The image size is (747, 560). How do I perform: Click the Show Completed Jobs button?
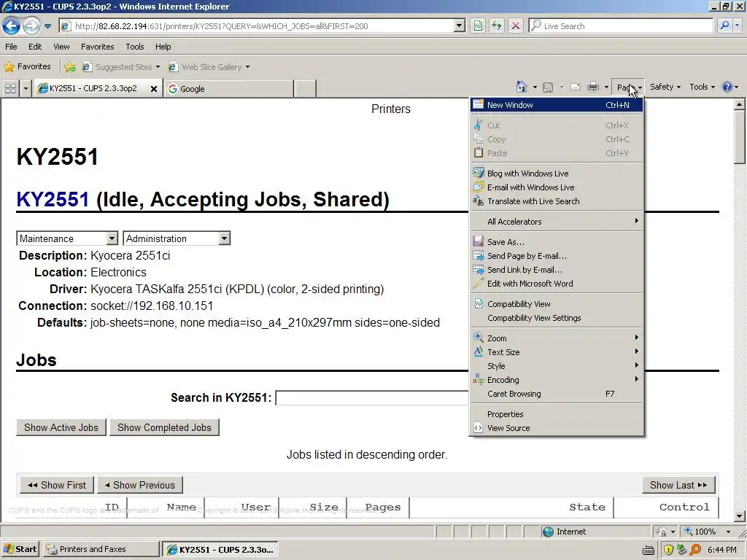coord(164,427)
